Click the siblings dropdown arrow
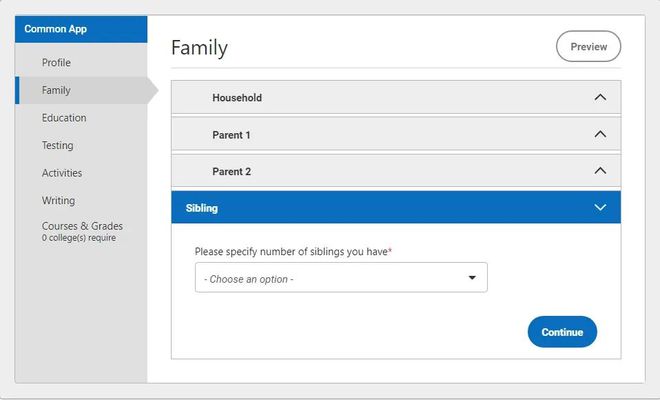This screenshot has width=660, height=400. pyautogui.click(x=472, y=278)
